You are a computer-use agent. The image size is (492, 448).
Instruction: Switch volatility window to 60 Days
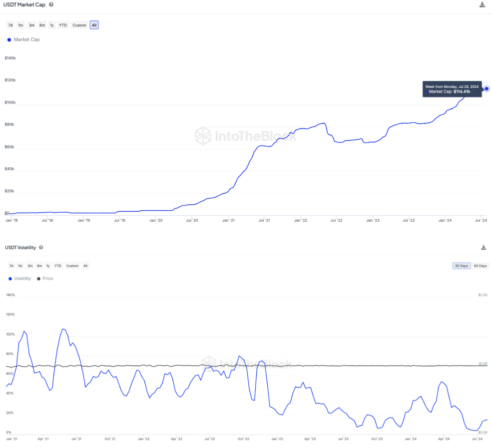coord(480,266)
